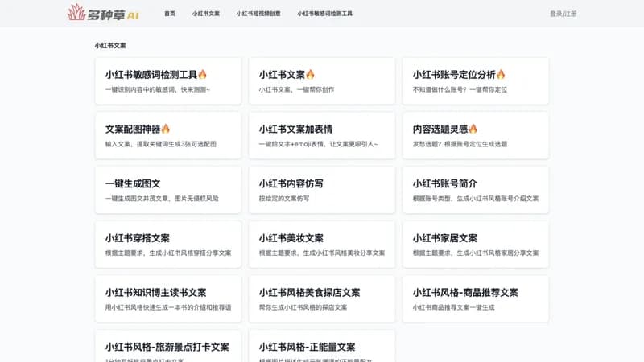
Task: Open the 内容选题灵感 card
Action: pos(476,135)
